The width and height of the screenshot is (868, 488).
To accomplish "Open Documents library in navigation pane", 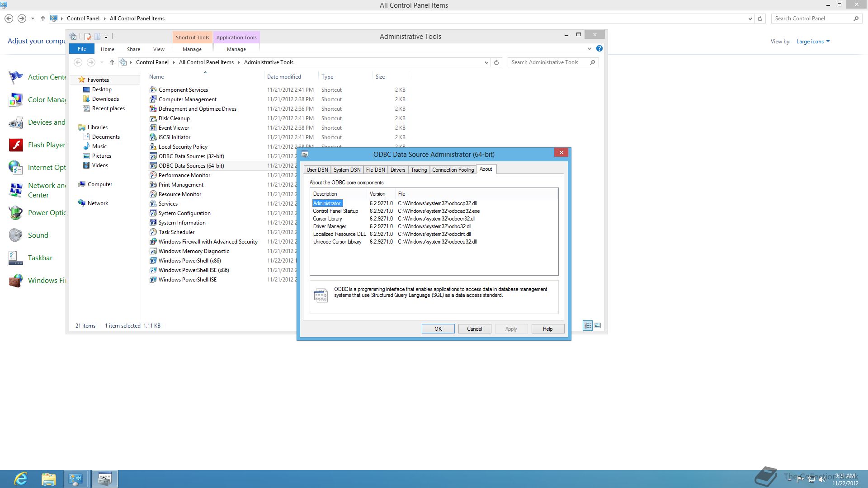I will 106,137.
